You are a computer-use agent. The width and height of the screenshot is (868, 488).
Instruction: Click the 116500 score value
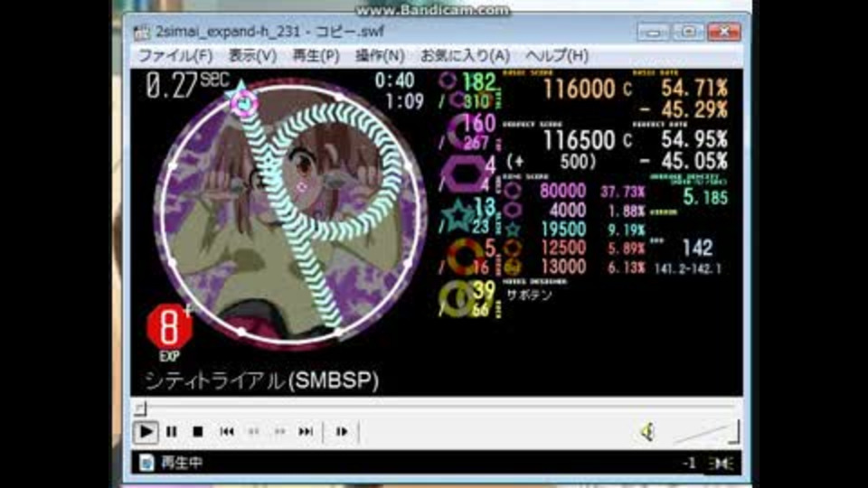[579, 140]
